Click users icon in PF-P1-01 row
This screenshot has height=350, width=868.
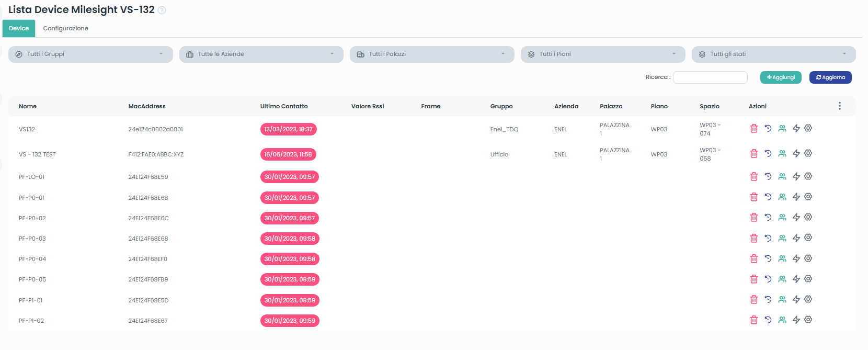tap(782, 300)
